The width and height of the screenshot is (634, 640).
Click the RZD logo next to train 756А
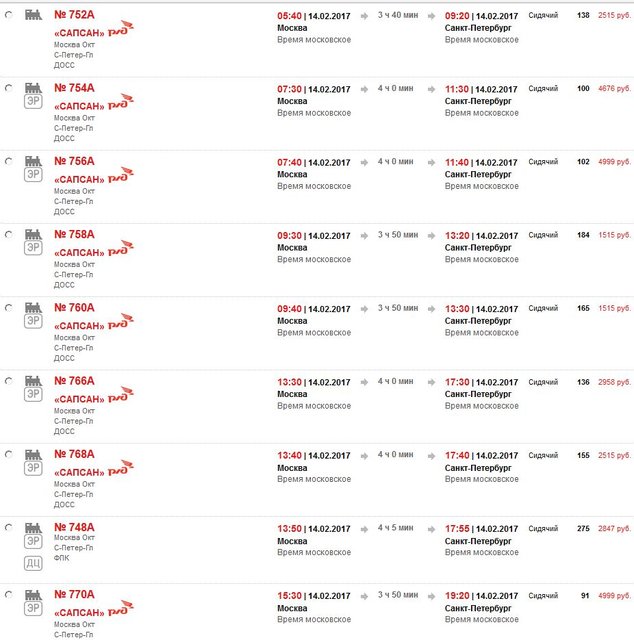coord(120,174)
